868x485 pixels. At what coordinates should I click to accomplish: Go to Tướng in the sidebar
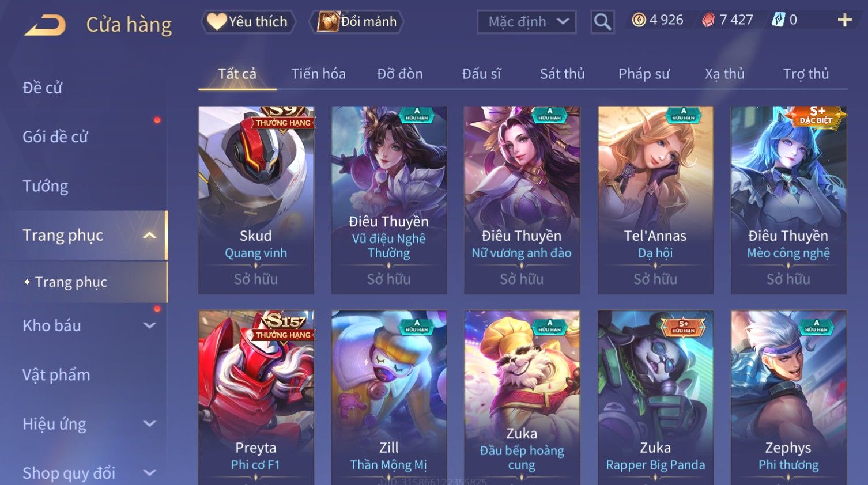tap(46, 186)
